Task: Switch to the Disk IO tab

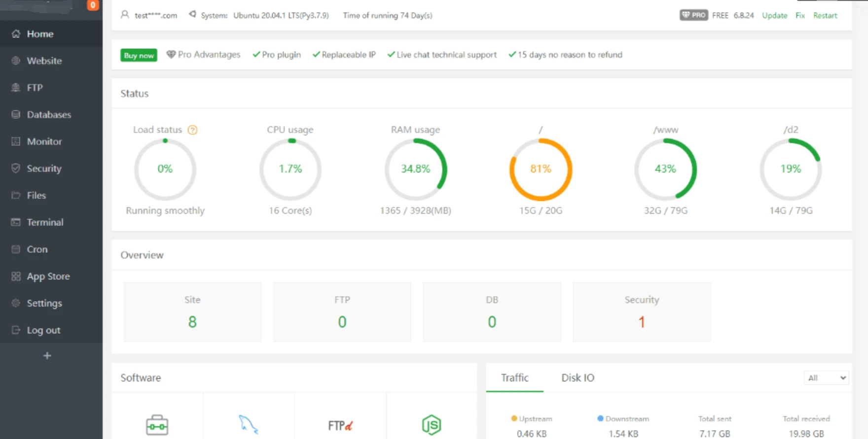Action: [578, 378]
